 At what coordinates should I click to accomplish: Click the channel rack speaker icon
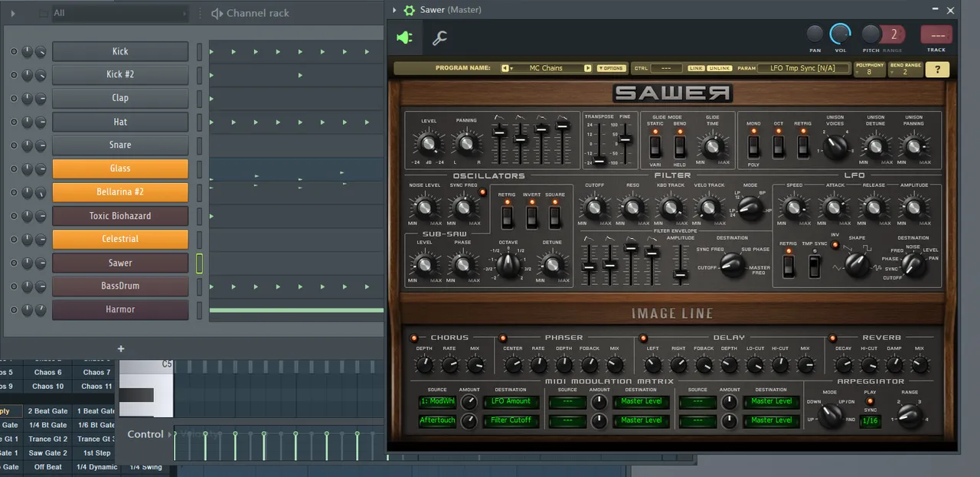click(x=217, y=13)
